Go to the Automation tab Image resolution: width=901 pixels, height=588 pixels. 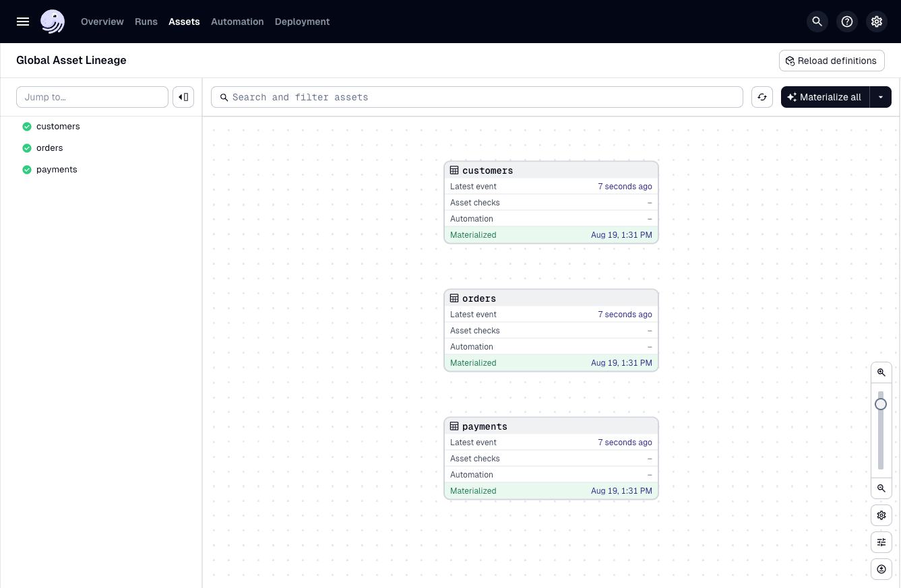click(237, 22)
